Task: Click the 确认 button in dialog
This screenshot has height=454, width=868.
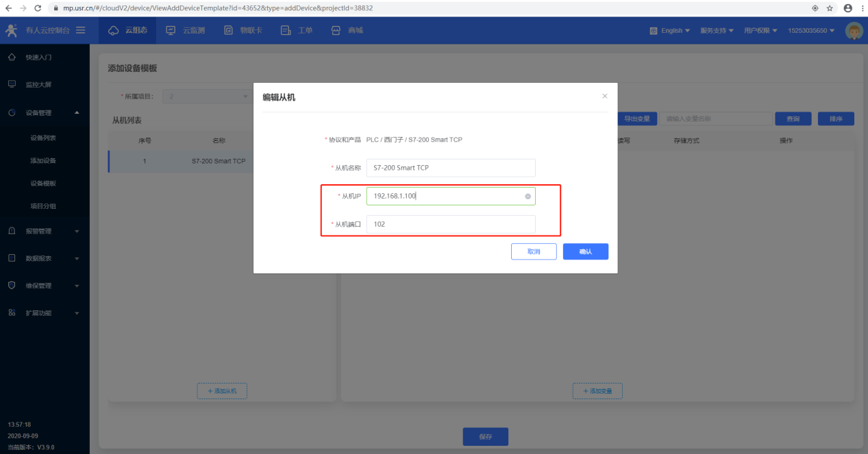Action: 585,251
